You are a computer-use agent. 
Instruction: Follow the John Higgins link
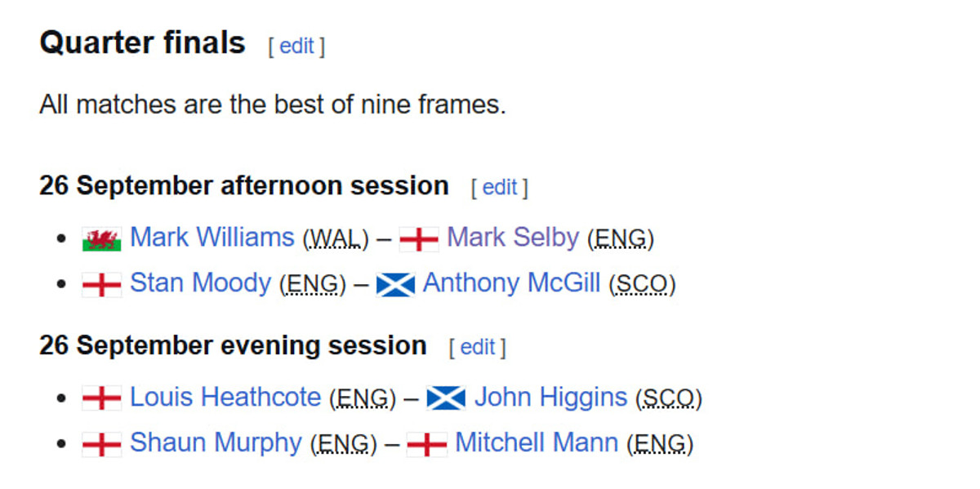(550, 398)
